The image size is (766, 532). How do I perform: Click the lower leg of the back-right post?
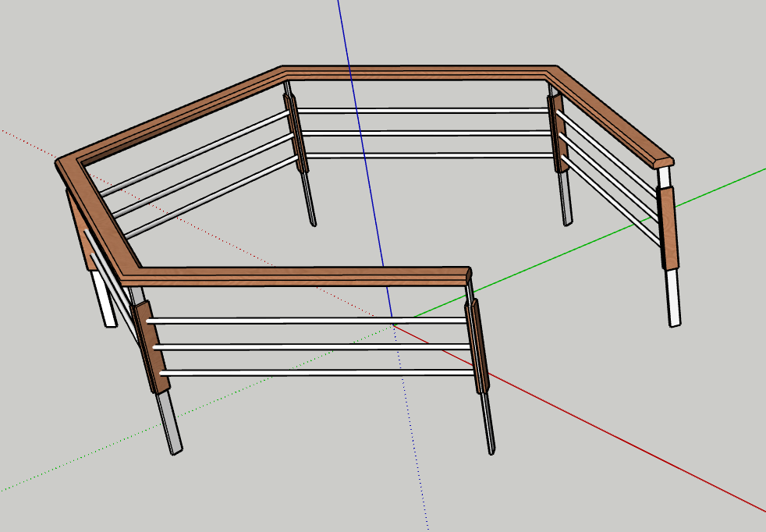click(567, 198)
